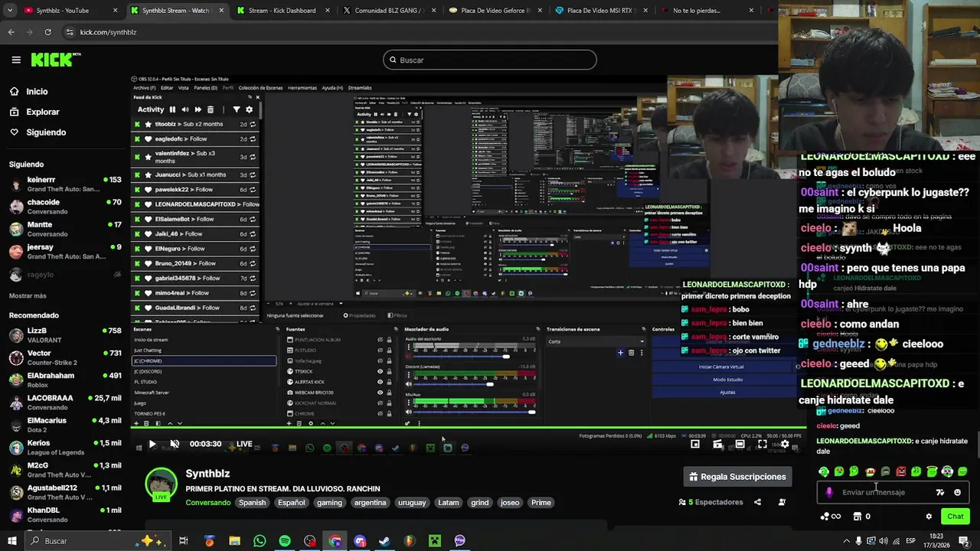Mute the Discord (Llamadas) audio channel
Viewport: 980px width, 551px height.
pos(408,384)
